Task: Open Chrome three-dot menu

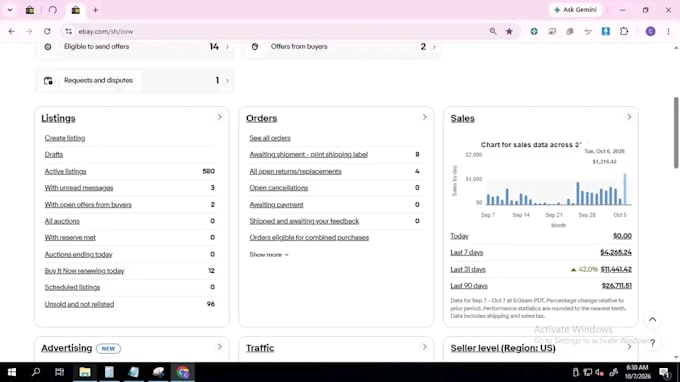Action: click(x=668, y=31)
